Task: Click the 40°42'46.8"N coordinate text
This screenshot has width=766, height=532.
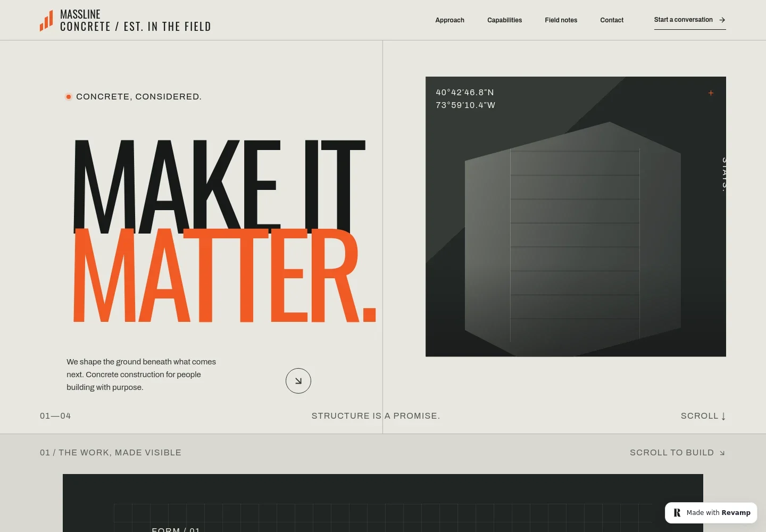Action: 465,93
